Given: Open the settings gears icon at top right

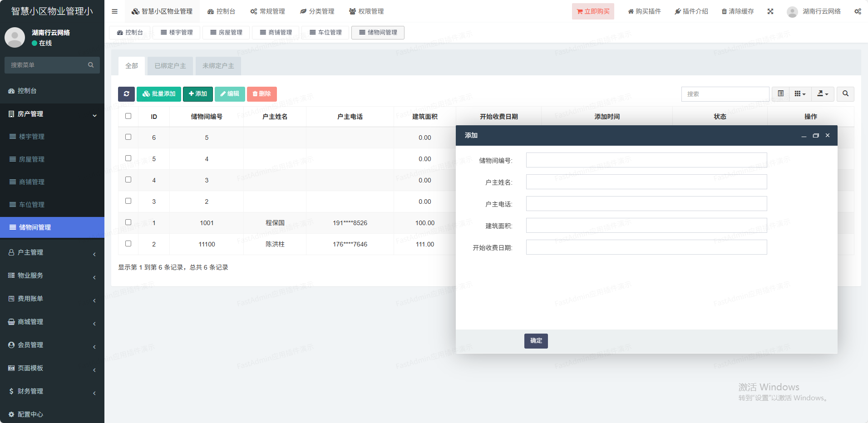Looking at the screenshot, I should tap(858, 11).
